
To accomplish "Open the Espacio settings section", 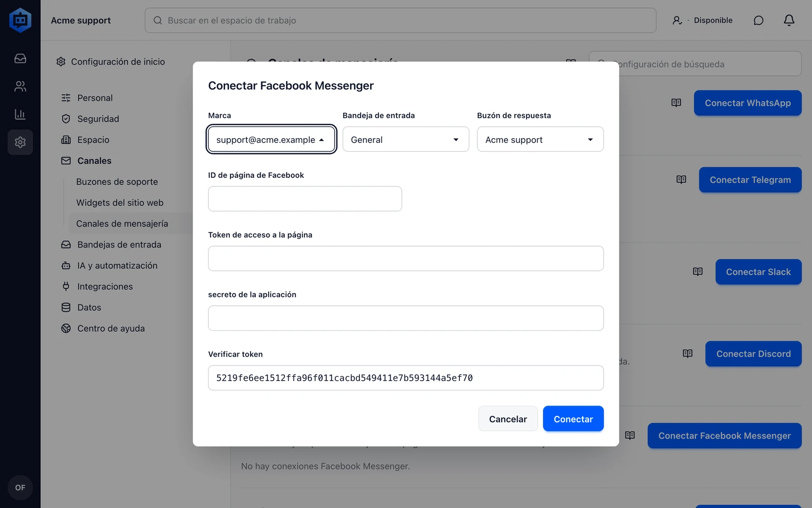I will pos(93,140).
